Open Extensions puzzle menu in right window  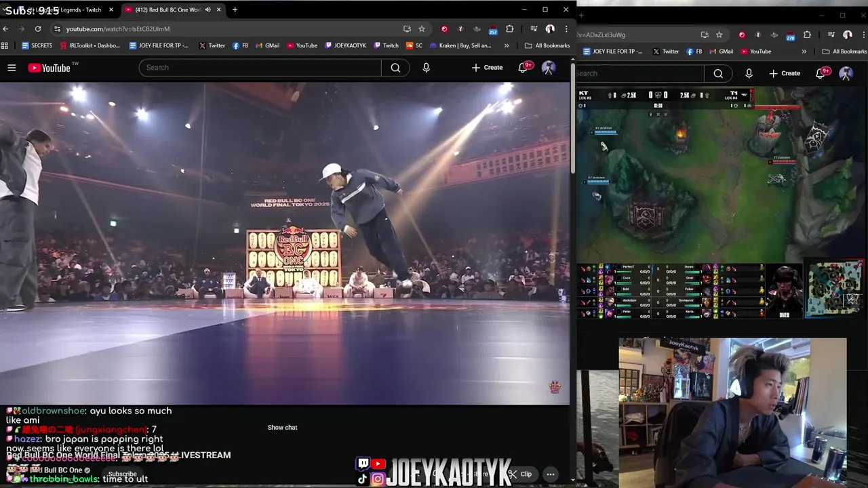pos(807,35)
